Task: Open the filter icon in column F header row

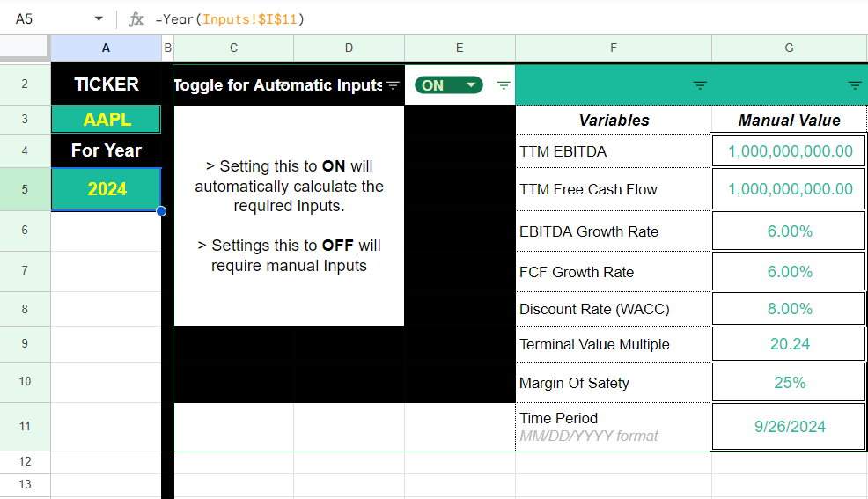Action: 700,85
